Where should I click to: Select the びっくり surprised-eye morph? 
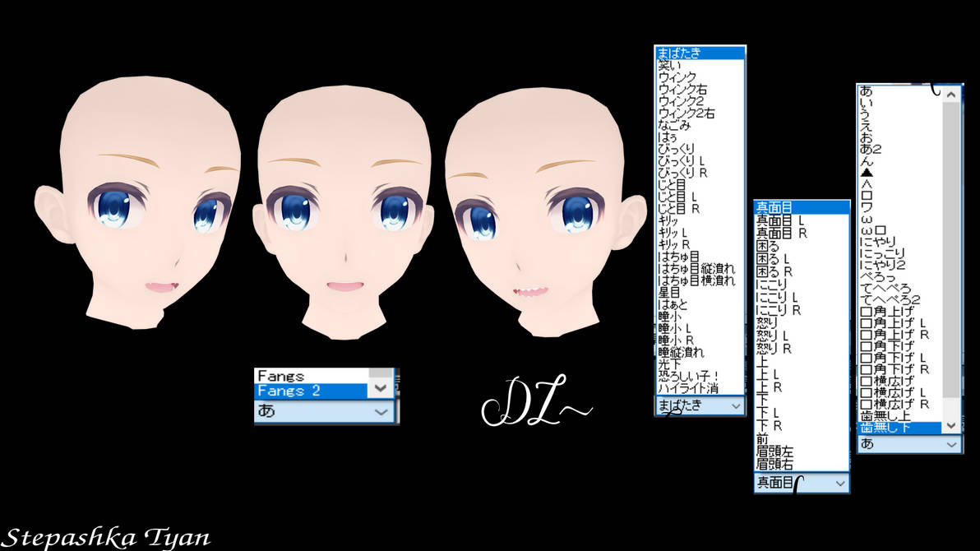click(x=674, y=148)
